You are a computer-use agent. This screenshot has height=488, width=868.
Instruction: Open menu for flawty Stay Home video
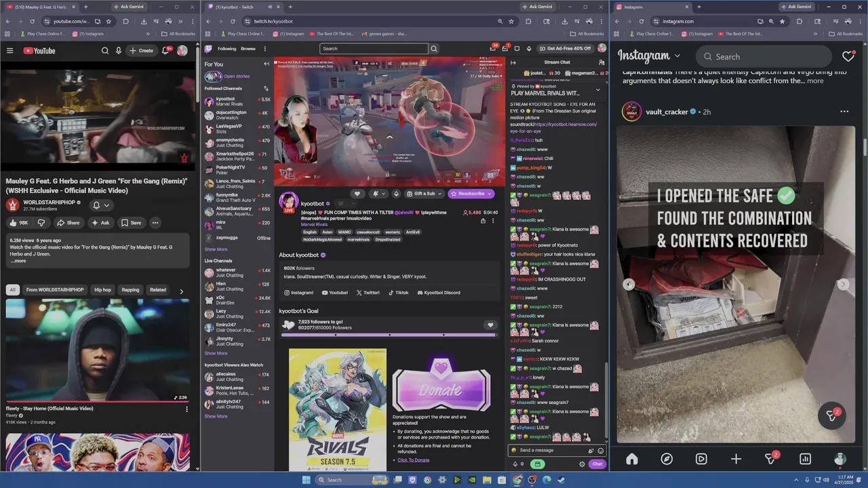point(187,409)
